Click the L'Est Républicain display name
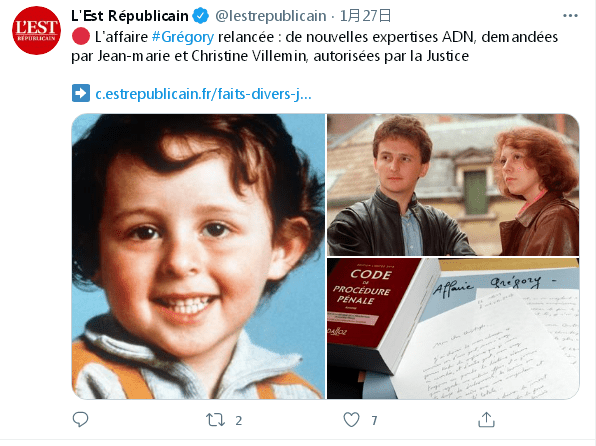This screenshot has width=596, height=446. coord(130,16)
